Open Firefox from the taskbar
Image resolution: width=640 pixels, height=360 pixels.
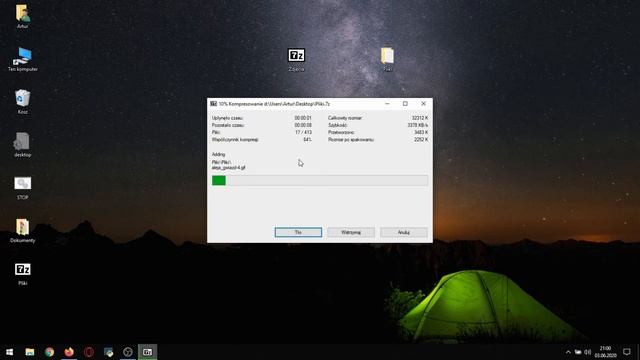coord(69,352)
